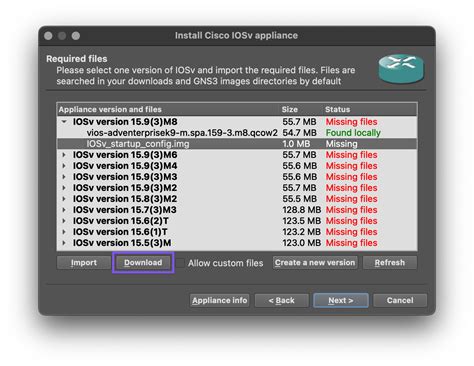Click the 128.8 MB size cell

point(302,210)
